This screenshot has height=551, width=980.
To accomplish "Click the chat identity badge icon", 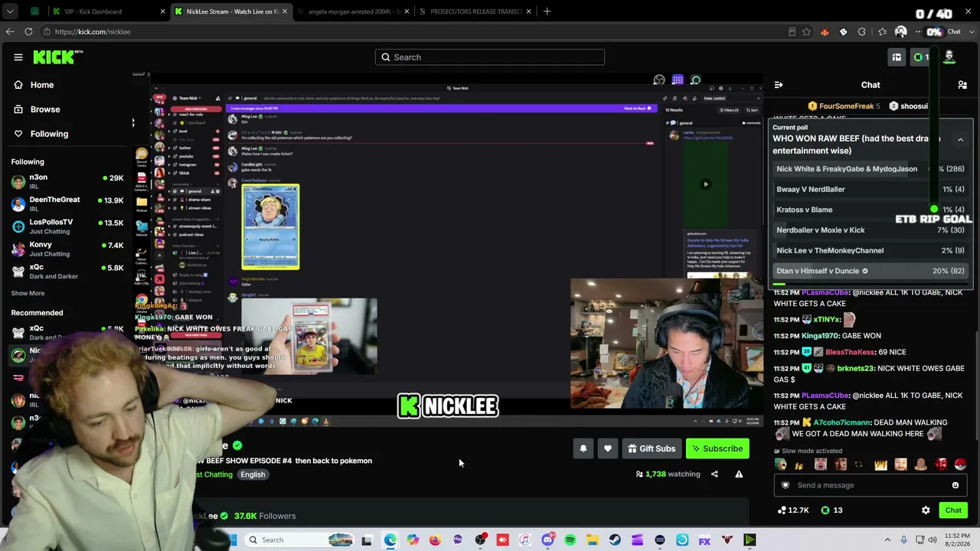I will tap(786, 485).
